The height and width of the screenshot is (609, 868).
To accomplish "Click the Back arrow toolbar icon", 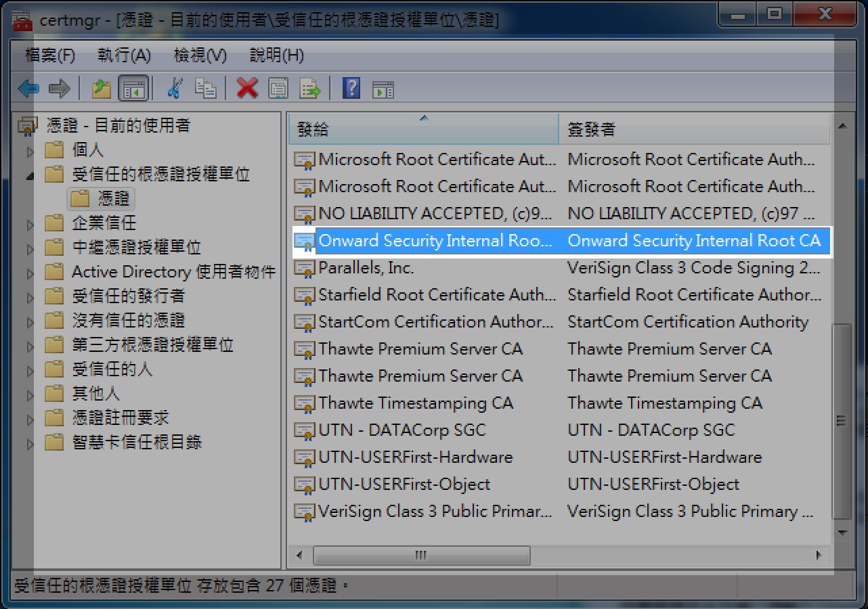I will pos(28,88).
